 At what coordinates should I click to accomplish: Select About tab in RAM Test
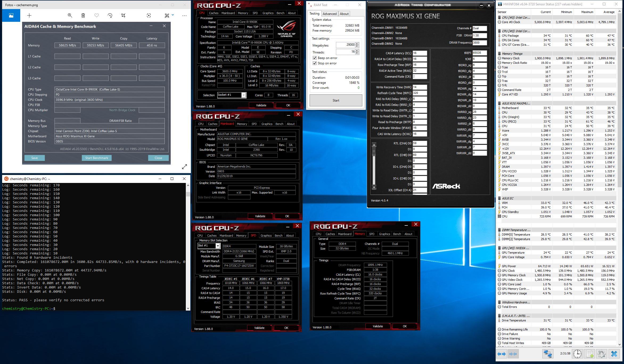coord(344,14)
